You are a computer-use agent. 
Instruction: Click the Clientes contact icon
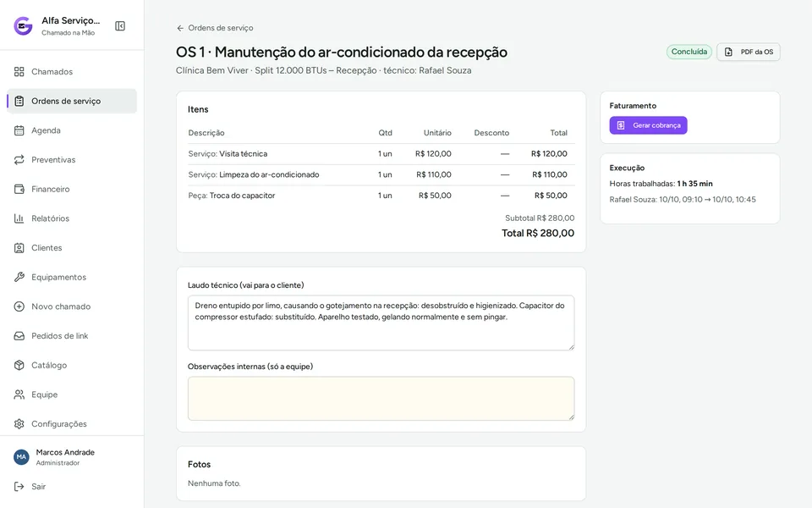pyautogui.click(x=19, y=248)
